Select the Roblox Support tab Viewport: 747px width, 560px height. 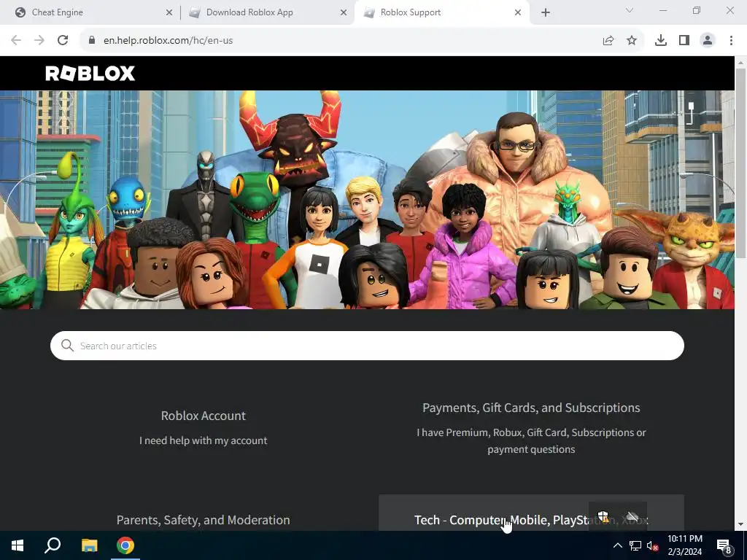pos(442,12)
